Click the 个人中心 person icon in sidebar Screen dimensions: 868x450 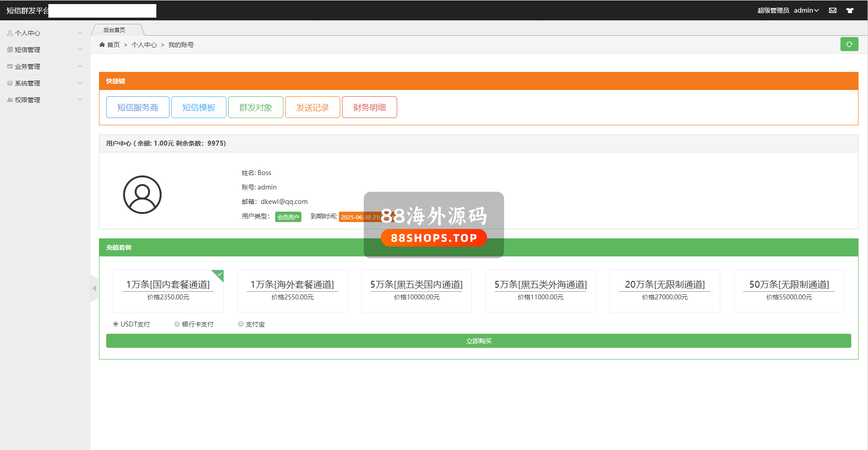10,33
